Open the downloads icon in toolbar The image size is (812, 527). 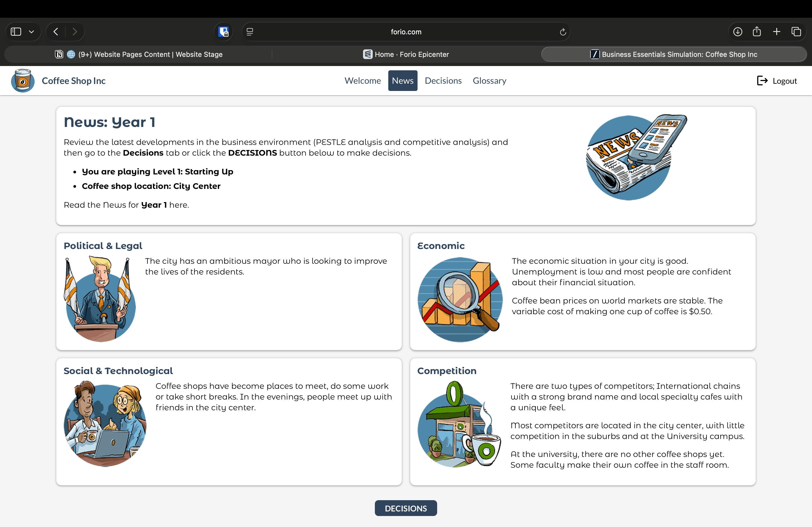coord(737,32)
